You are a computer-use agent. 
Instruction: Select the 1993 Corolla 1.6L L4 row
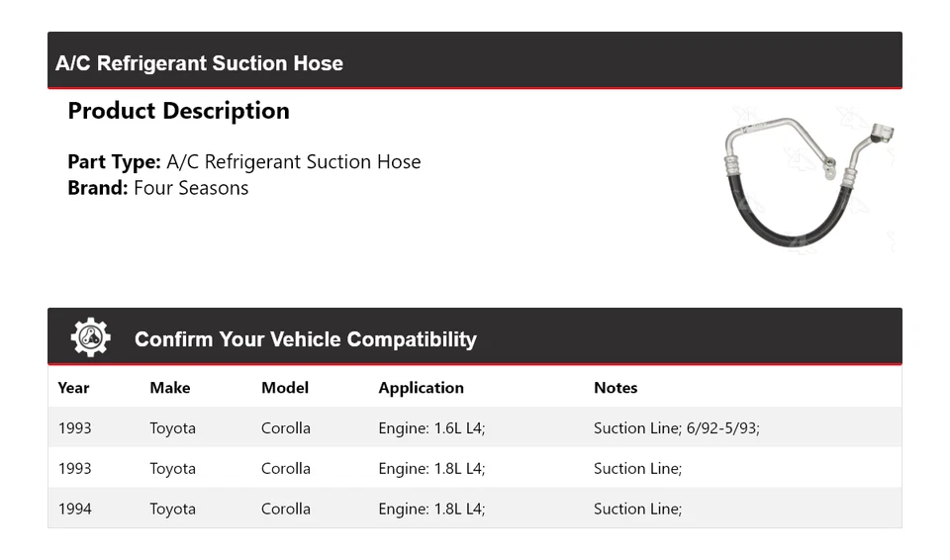[x=474, y=428]
